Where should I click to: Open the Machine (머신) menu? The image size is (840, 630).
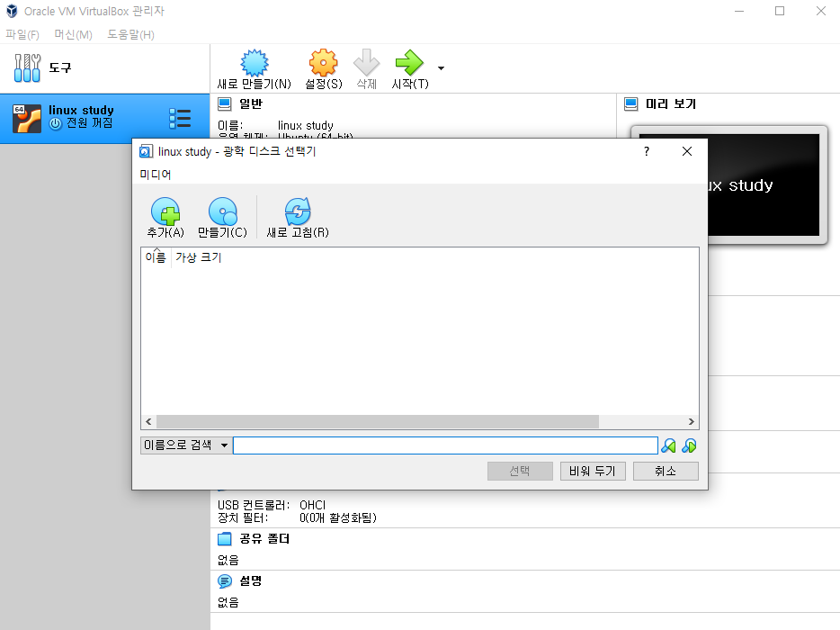coord(74,35)
